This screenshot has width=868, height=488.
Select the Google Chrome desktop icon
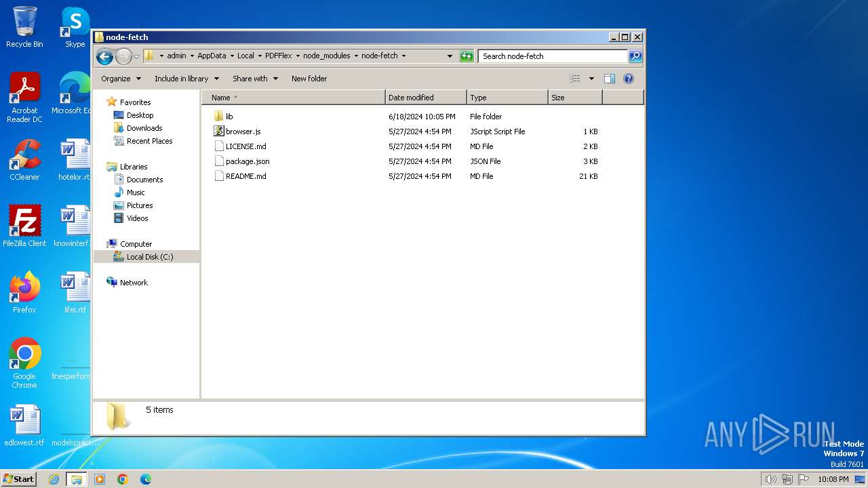click(24, 363)
